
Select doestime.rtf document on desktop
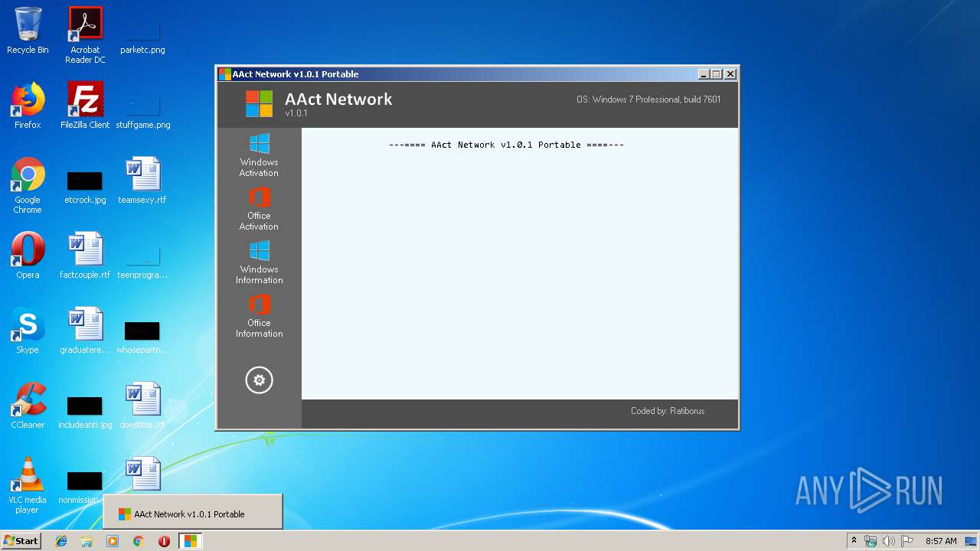coord(142,406)
